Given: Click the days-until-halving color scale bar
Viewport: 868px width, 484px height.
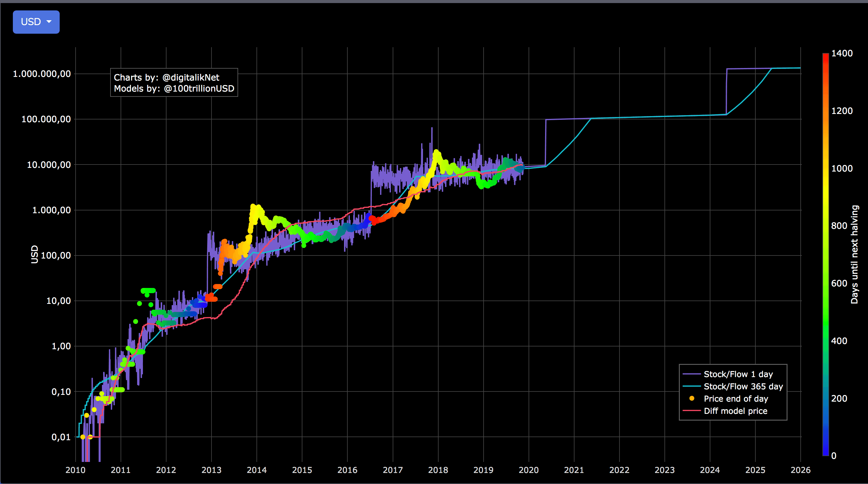Looking at the screenshot, I should coord(825,254).
